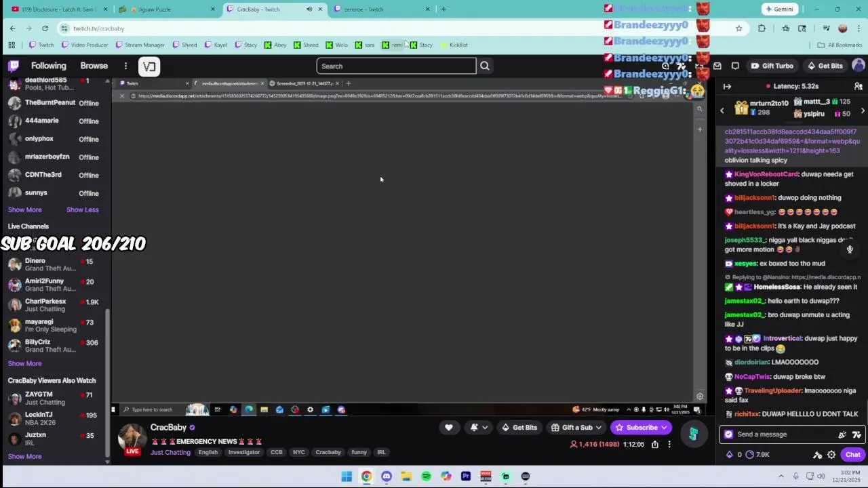Switch to zenstoe - Twitch tab
The image size is (868, 488).
(x=383, y=9)
